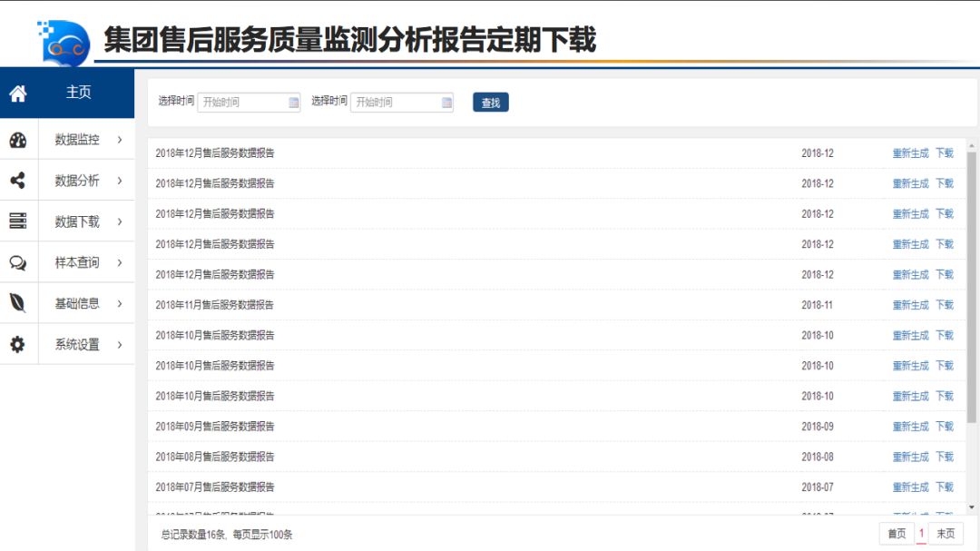Click the first 开始时间 input field
The image size is (980, 551).
point(241,103)
